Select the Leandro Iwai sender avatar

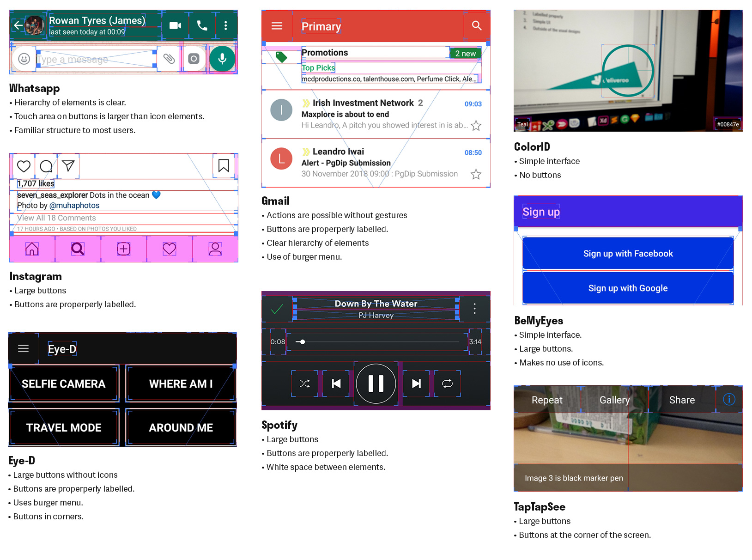click(x=281, y=158)
